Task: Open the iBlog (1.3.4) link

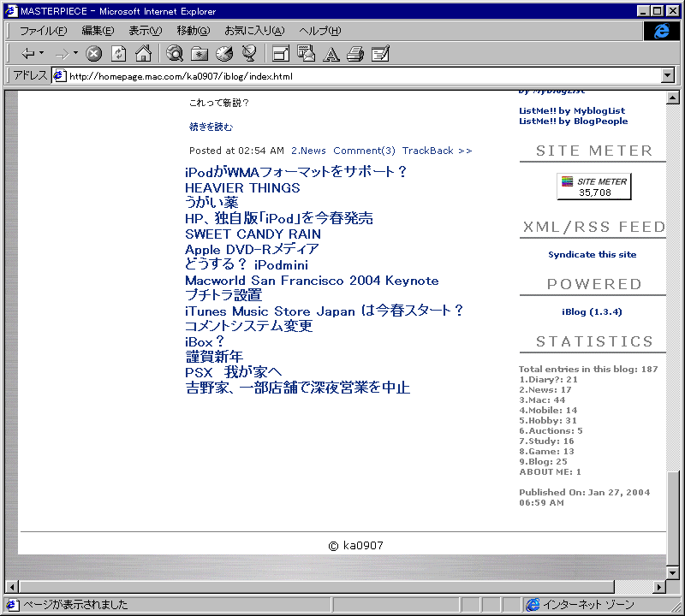Action: [592, 311]
